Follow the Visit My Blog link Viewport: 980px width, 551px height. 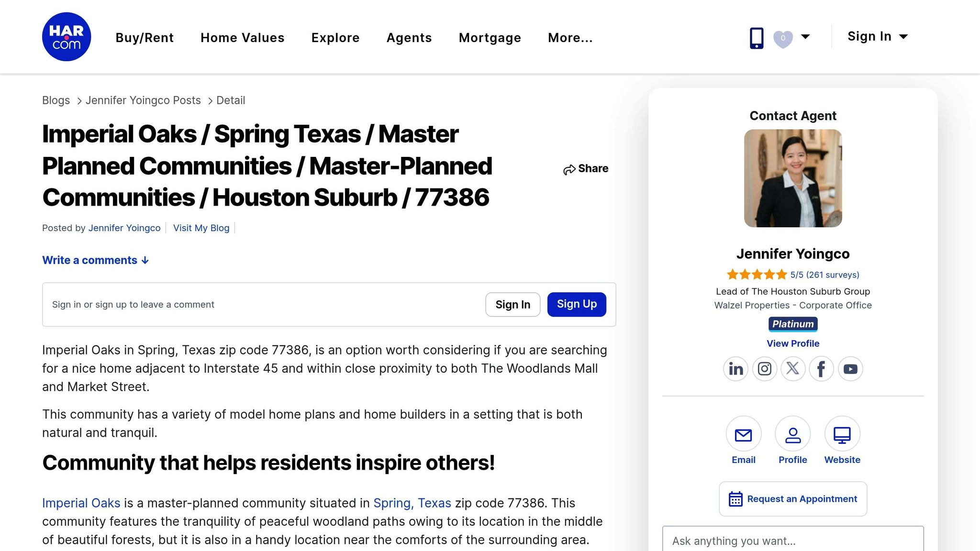pos(201,228)
